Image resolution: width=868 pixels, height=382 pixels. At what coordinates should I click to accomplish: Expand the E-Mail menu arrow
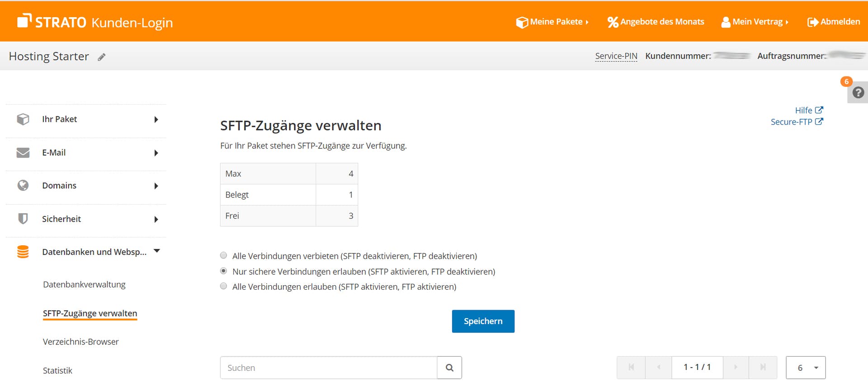[x=156, y=153]
